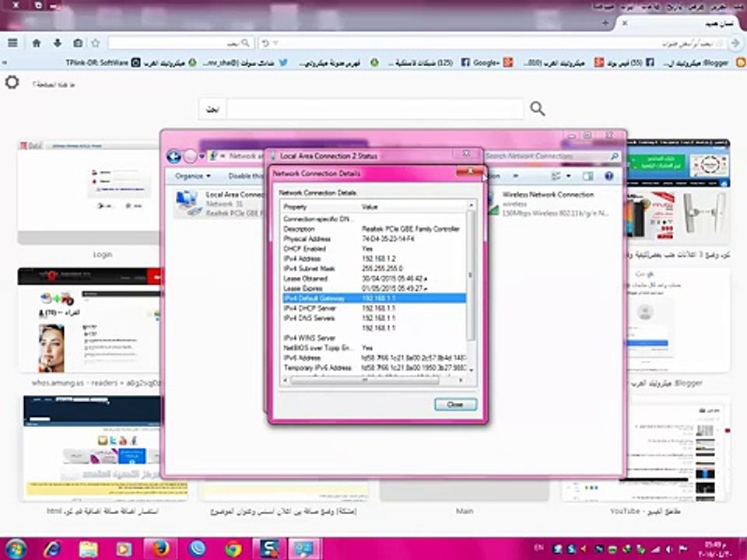Select the IPv4 DNS Servers row
The width and height of the screenshot is (747, 560).
(374, 318)
